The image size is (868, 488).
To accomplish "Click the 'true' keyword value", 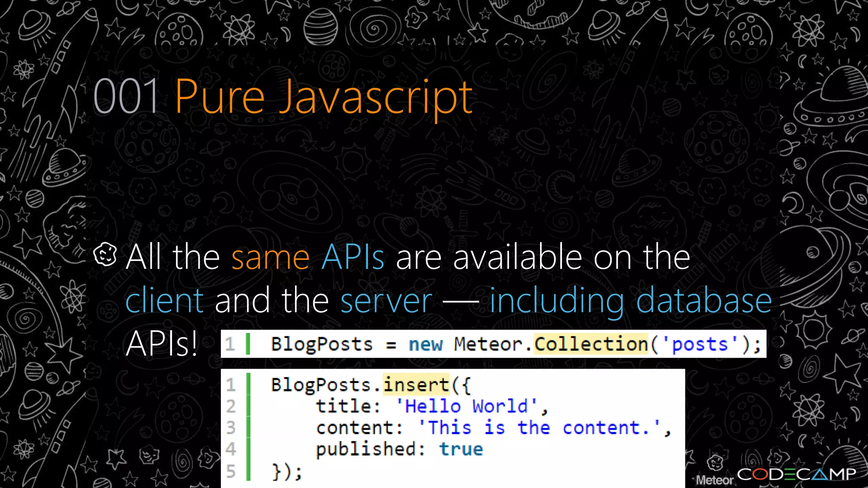I will (x=461, y=449).
